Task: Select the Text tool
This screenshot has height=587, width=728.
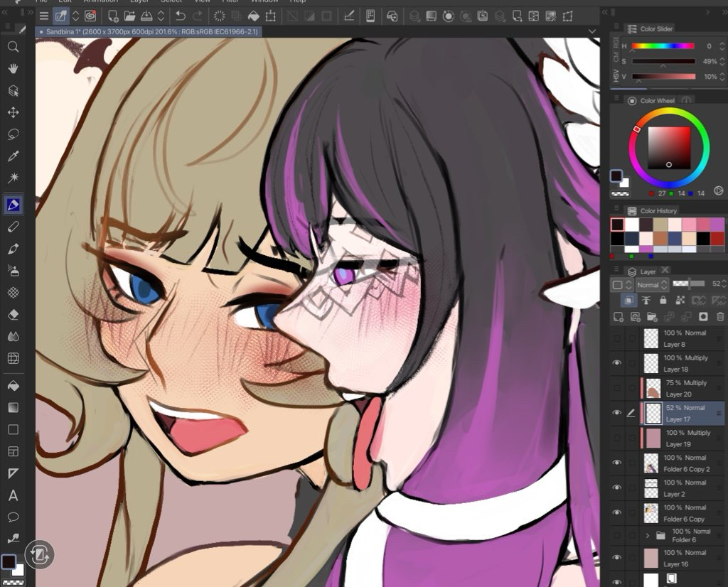Action: pos(13,495)
